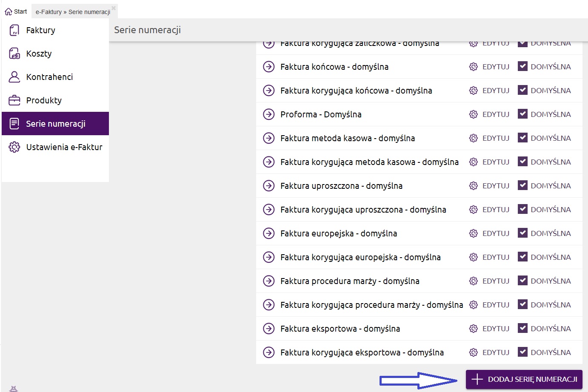The height and width of the screenshot is (392, 588).
Task: Expand the Faktura metoda kasowa - domyślna row
Action: click(x=268, y=138)
